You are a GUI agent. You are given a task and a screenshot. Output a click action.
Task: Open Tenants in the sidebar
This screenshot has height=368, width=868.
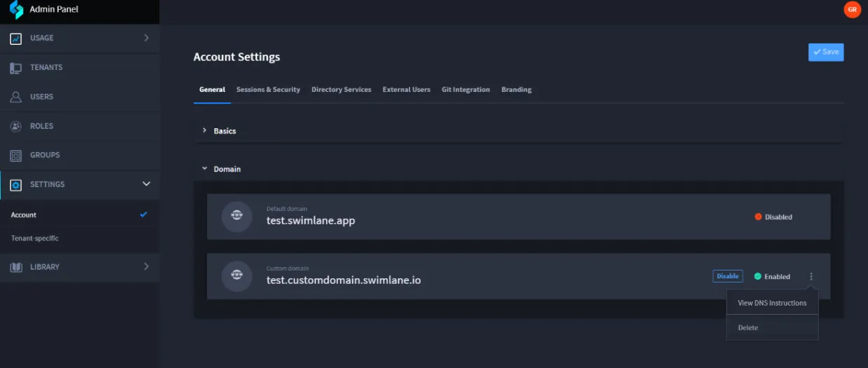[x=79, y=67]
